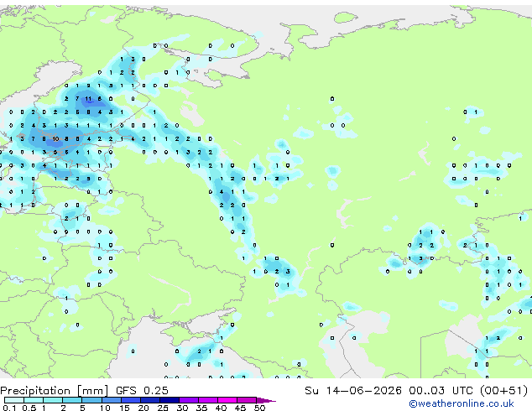Click the legend tick label '50'
This screenshot has height=411, width=532.
click(x=259, y=408)
